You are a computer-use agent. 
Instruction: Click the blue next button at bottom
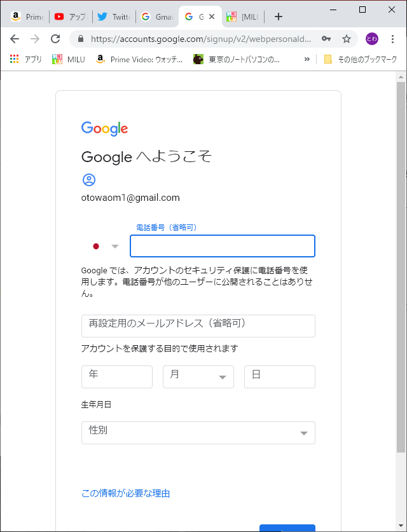[x=287, y=528]
